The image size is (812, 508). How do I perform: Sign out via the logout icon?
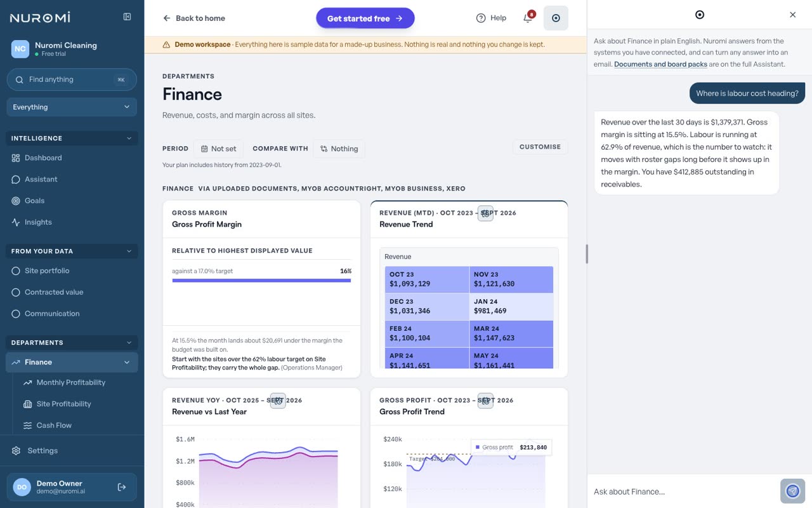(x=122, y=487)
